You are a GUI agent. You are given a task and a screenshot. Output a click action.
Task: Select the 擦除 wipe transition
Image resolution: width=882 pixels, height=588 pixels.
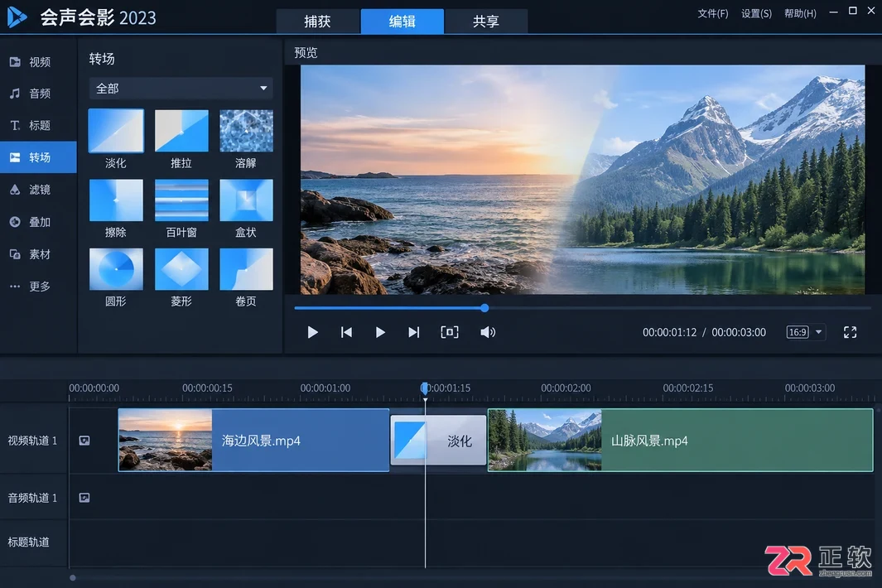(x=116, y=200)
